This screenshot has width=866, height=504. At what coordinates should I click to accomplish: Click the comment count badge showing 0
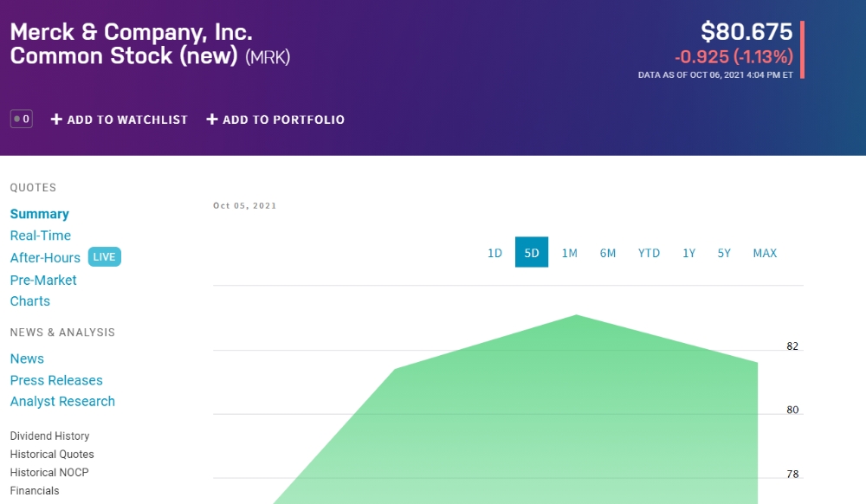(22, 119)
